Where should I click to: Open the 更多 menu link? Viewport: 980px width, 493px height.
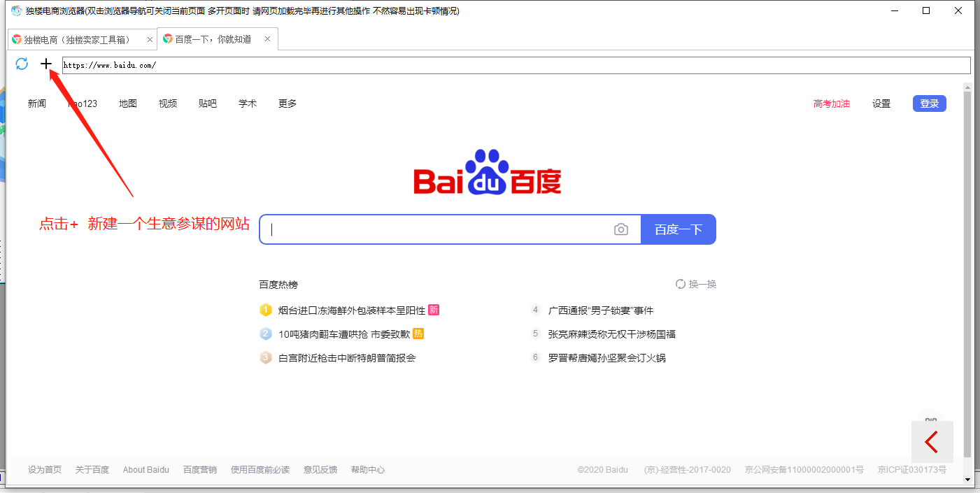coord(287,103)
